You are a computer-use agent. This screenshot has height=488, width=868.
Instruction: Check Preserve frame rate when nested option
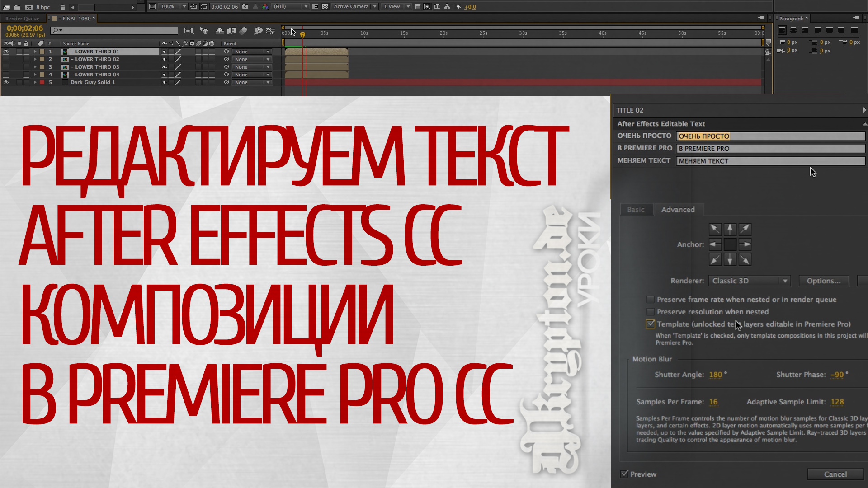point(651,300)
